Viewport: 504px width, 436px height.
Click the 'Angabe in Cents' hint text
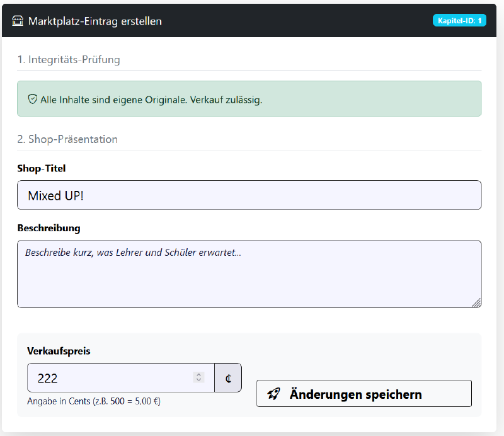coord(94,401)
